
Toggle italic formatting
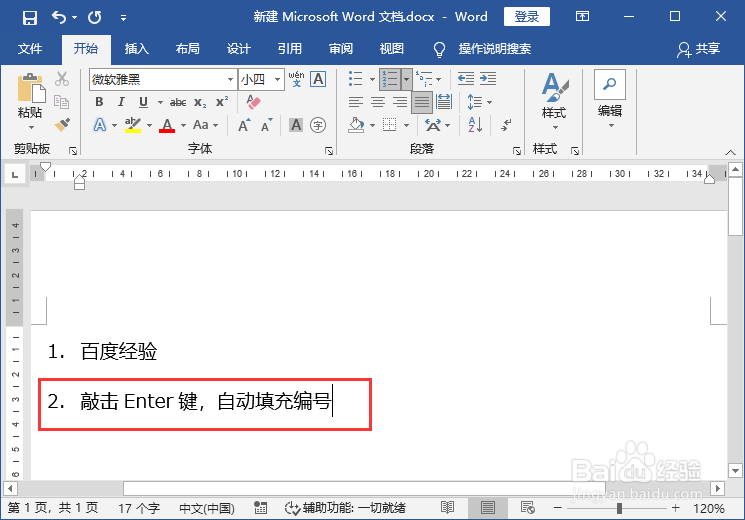point(121,102)
